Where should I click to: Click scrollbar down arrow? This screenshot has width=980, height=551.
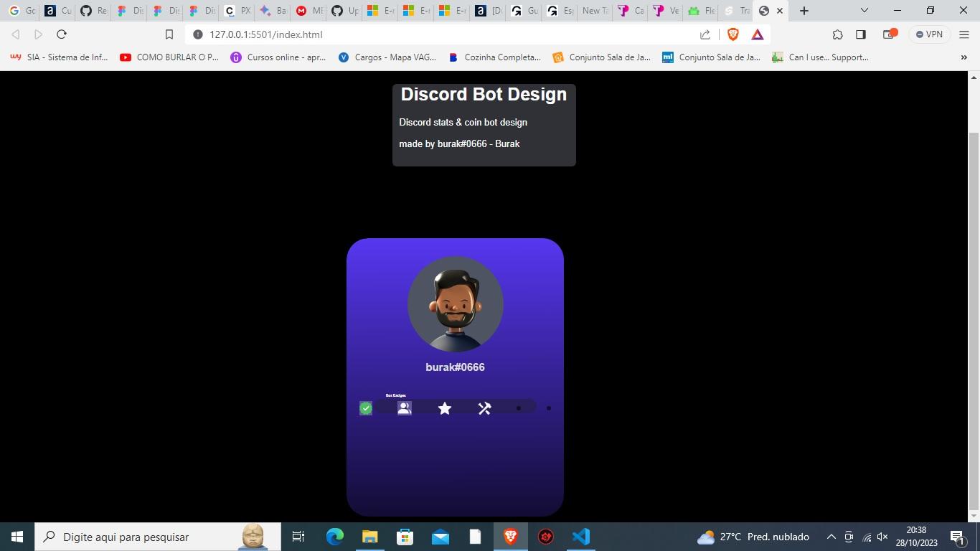(x=974, y=516)
